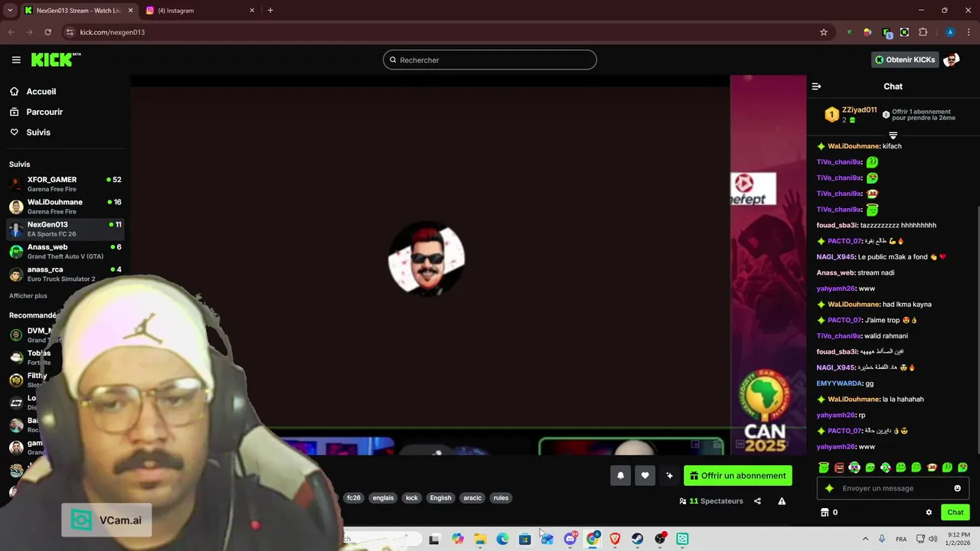Viewport: 980px width, 551px height.
Task: Click the green Chat send button
Action: [x=955, y=513]
